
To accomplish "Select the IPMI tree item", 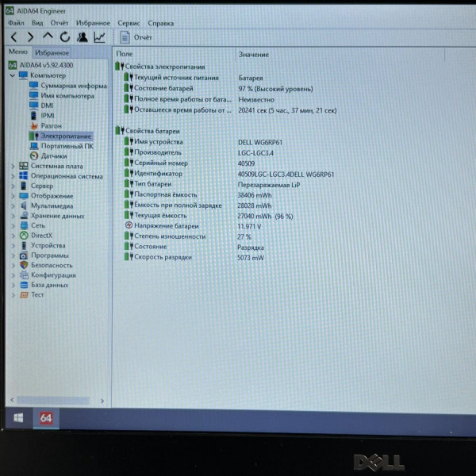I will tap(42, 116).
